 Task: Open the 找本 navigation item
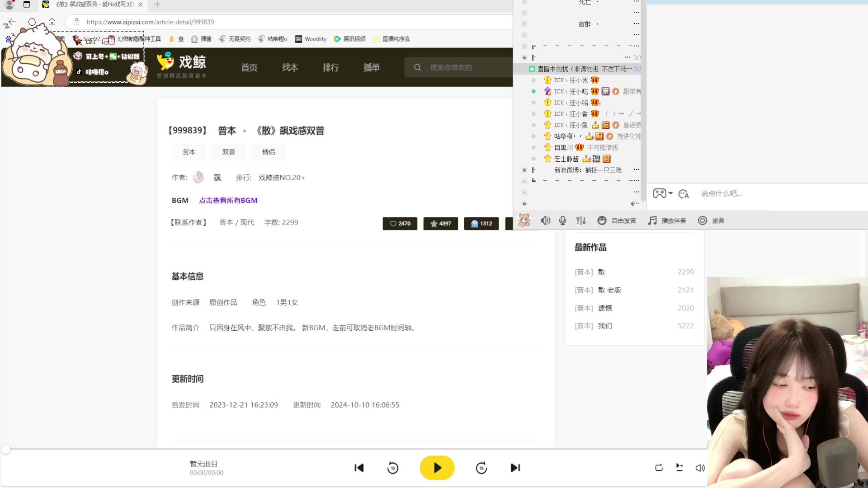(x=290, y=67)
